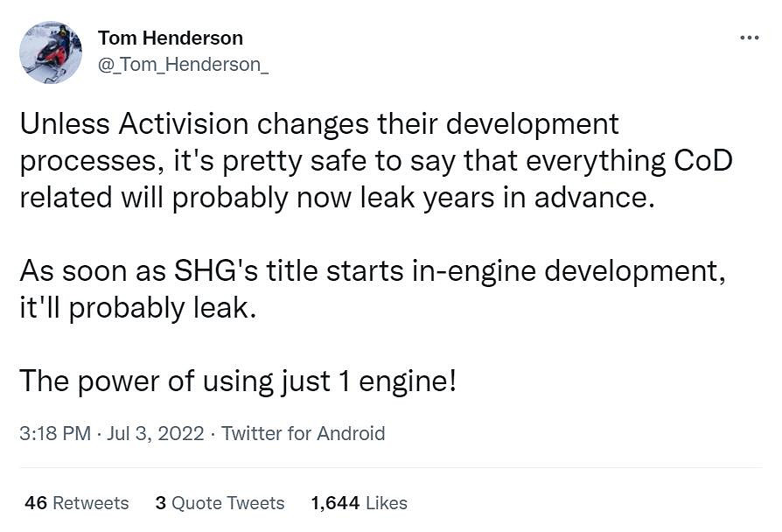Click the word "processes" in the tweet
The width and height of the screenshot is (782, 532).
(x=80, y=162)
